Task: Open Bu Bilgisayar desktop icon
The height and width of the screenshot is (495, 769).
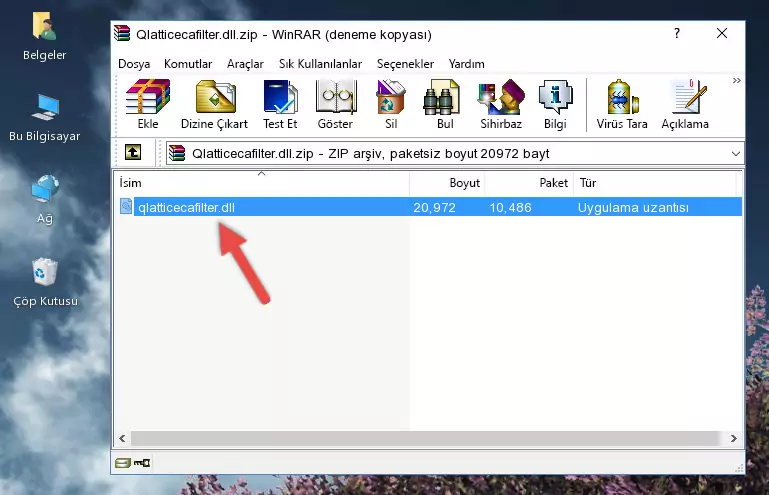Action: pos(44,118)
